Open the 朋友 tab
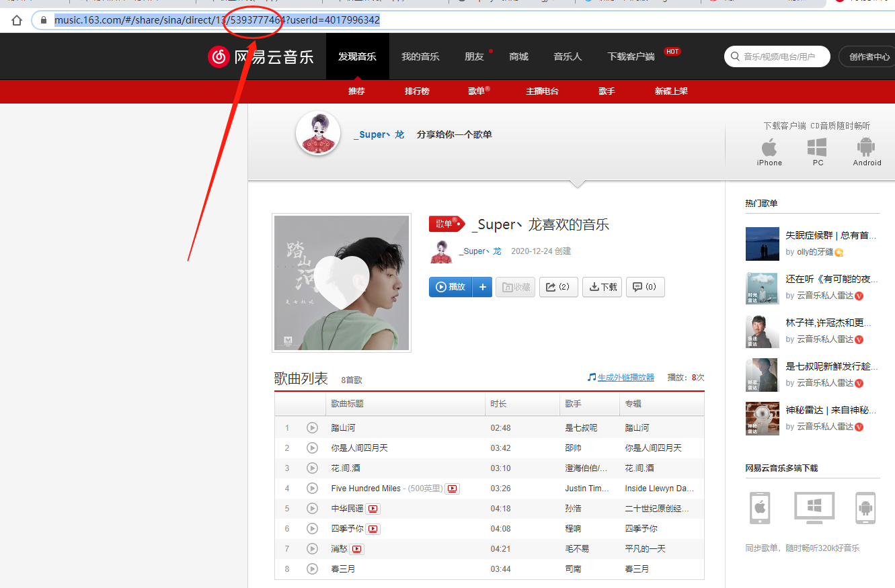Image resolution: width=895 pixels, height=588 pixels. [x=474, y=56]
